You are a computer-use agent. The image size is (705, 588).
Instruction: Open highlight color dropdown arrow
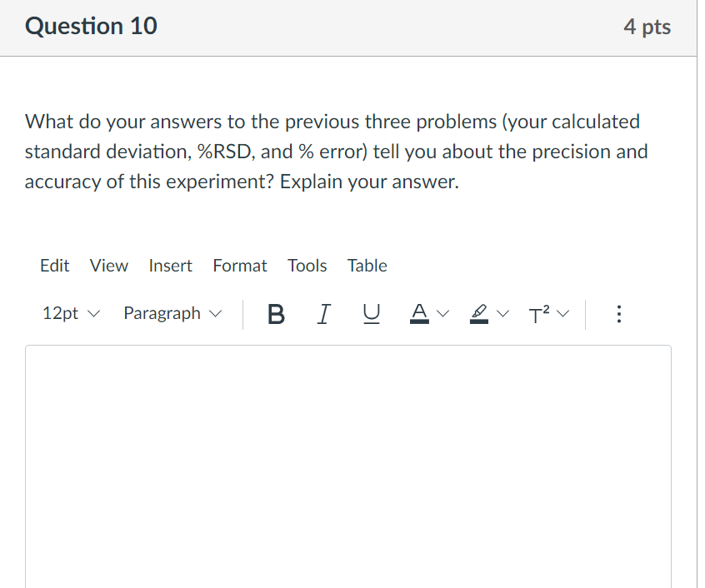pos(502,313)
